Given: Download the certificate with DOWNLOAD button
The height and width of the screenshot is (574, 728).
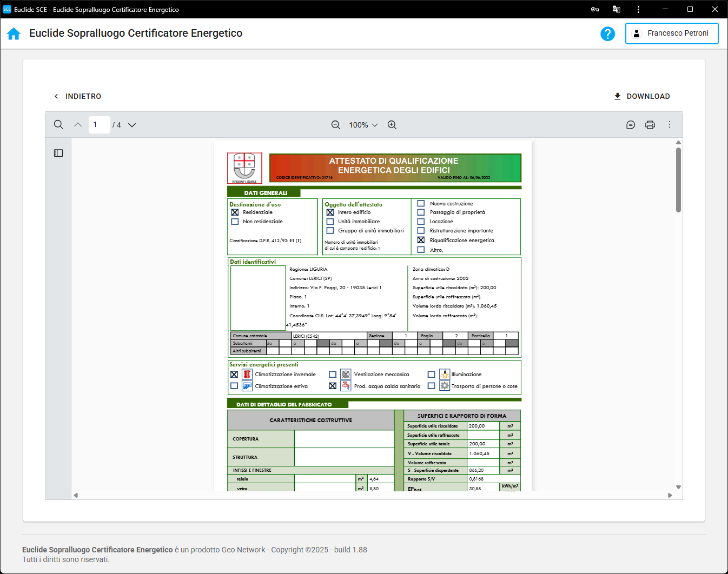Looking at the screenshot, I should [642, 96].
